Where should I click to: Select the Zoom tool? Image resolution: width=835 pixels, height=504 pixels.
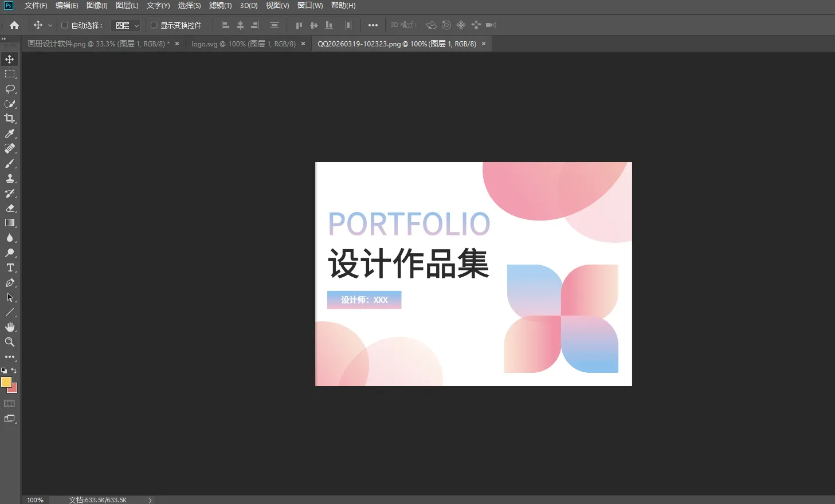pos(9,342)
